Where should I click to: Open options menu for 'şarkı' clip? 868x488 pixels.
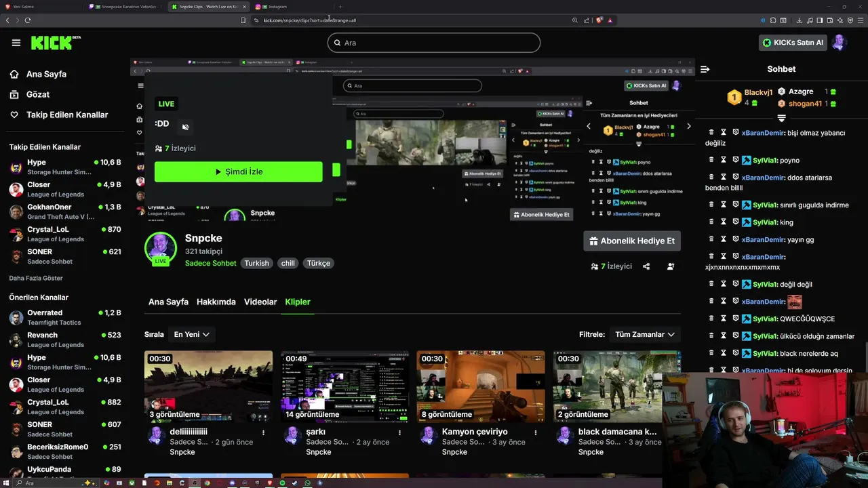(399, 432)
